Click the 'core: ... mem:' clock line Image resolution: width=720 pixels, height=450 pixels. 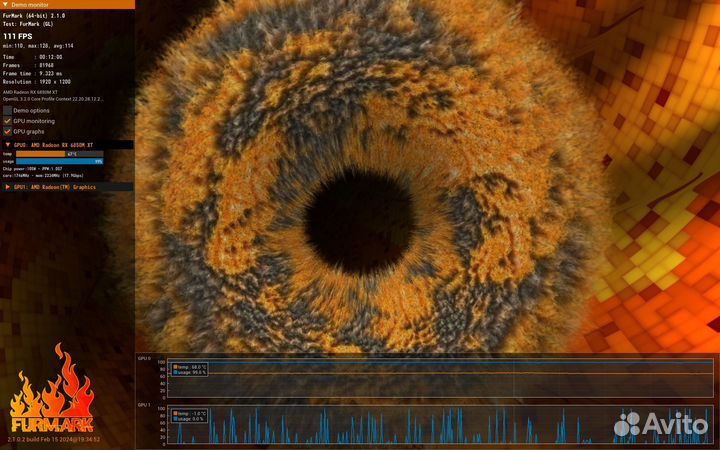tap(43, 175)
